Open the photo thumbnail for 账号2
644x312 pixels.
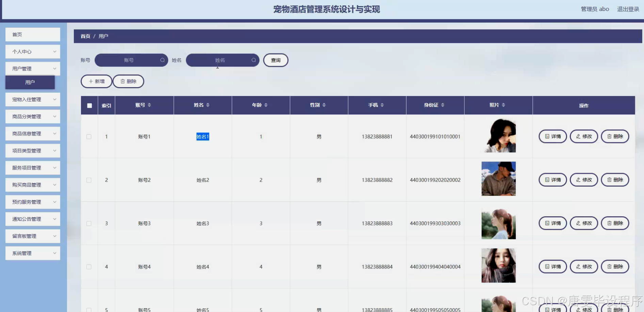(498, 179)
